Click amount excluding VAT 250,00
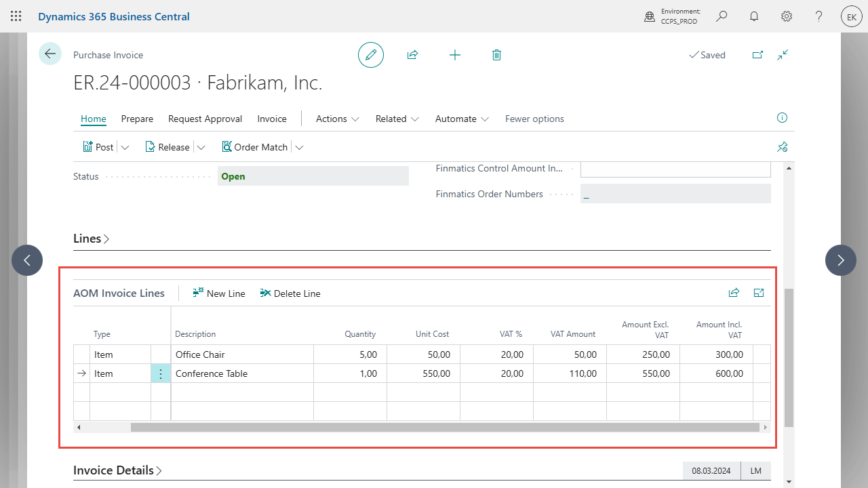 click(x=643, y=354)
